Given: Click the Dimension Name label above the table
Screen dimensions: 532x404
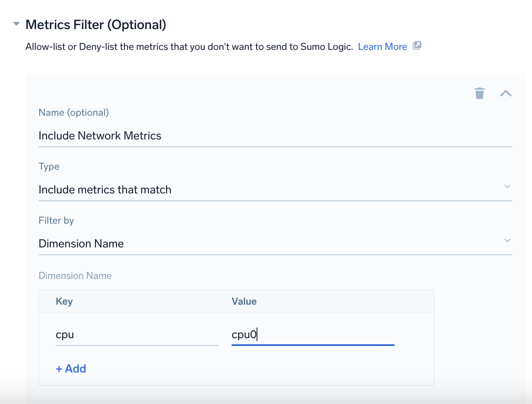Looking at the screenshot, I should 75,276.
